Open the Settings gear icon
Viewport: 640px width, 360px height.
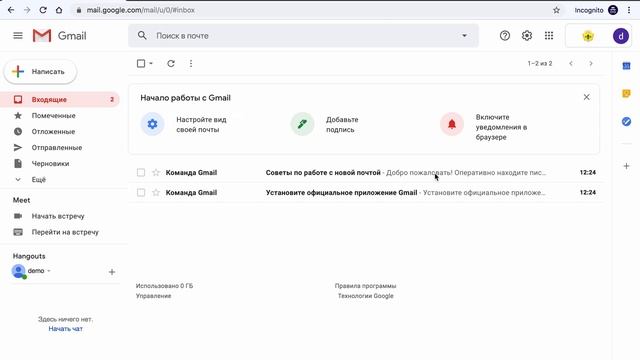point(527,36)
